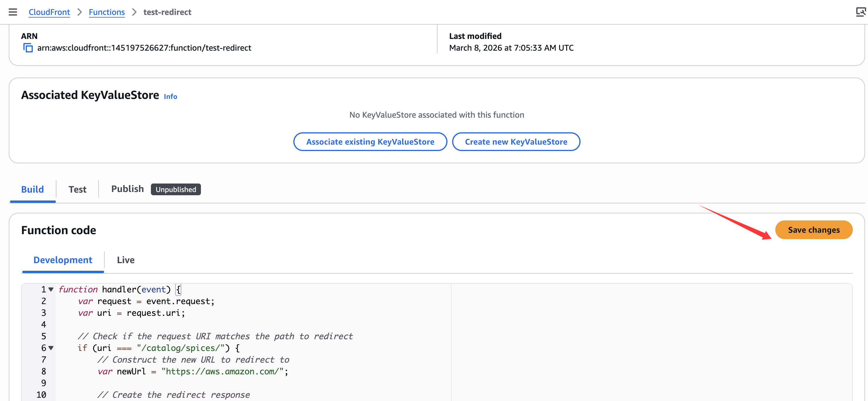Click Create new KeyValueStore button

[516, 142]
